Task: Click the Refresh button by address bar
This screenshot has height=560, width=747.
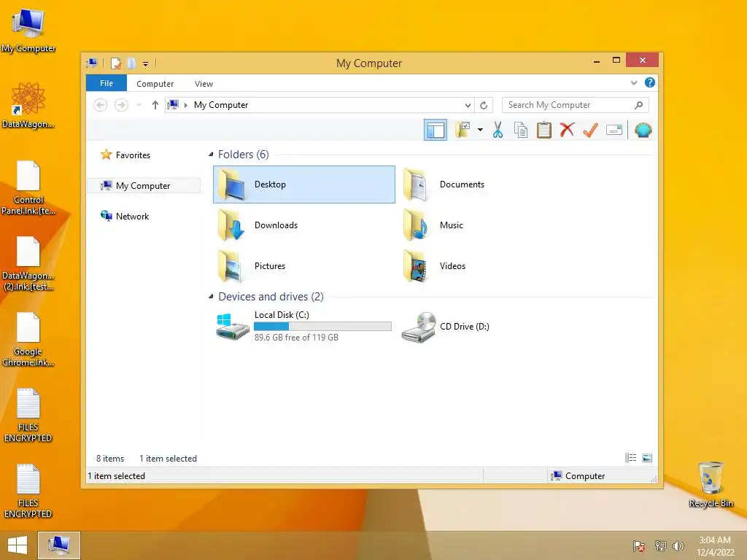Action: pyautogui.click(x=484, y=105)
